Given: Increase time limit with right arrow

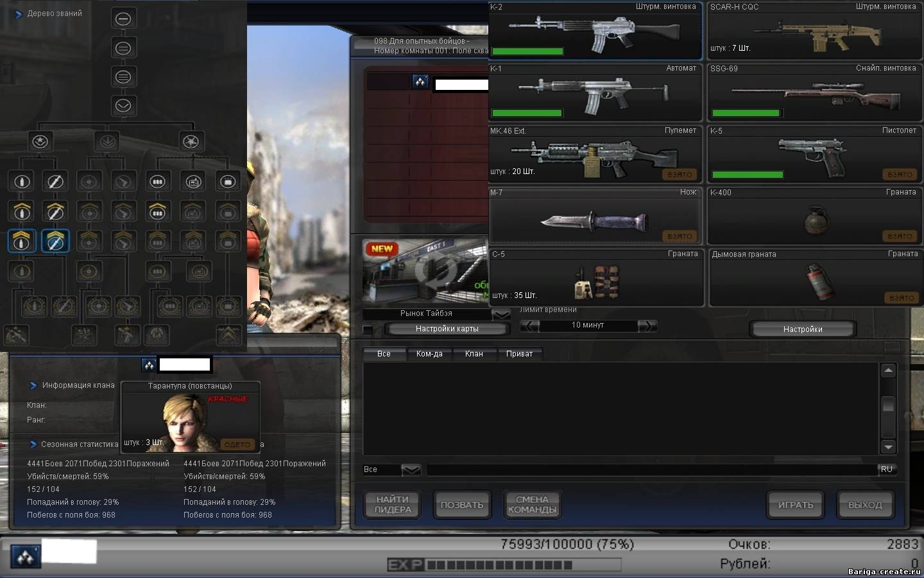Looking at the screenshot, I should tap(647, 326).
